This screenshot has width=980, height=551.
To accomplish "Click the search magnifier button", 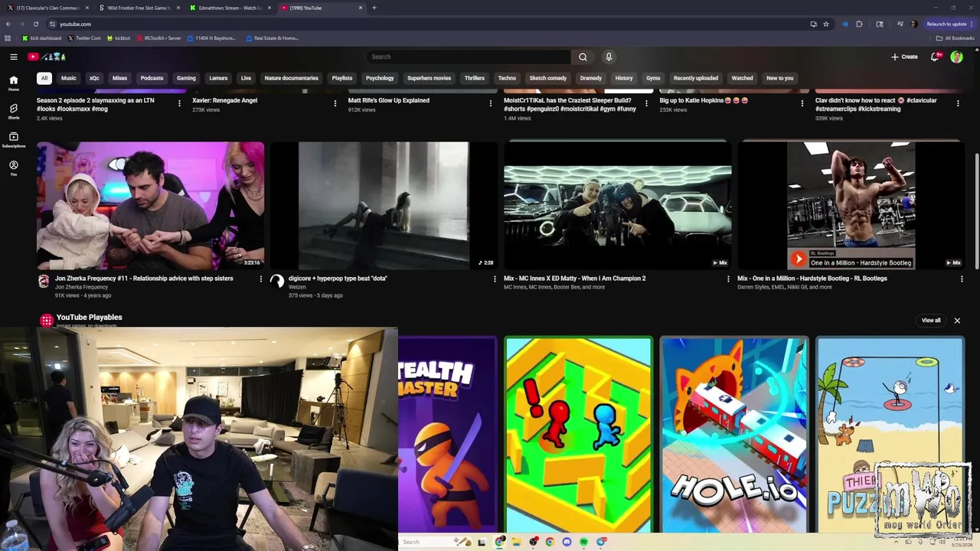I will [x=583, y=57].
